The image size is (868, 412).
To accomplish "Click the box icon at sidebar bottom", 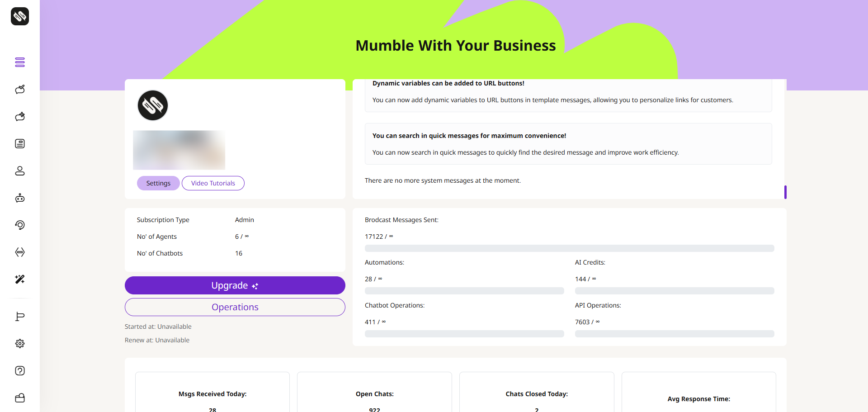I will pos(20,398).
